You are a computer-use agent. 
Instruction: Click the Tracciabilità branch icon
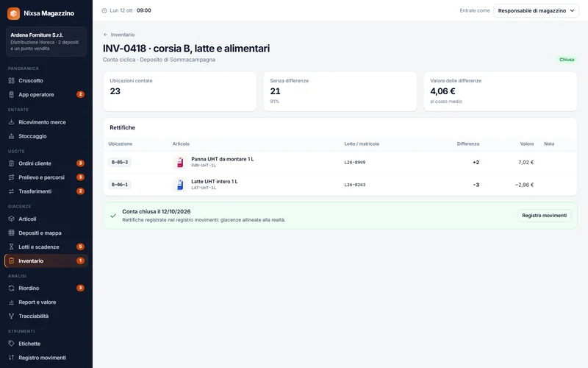(x=11, y=316)
